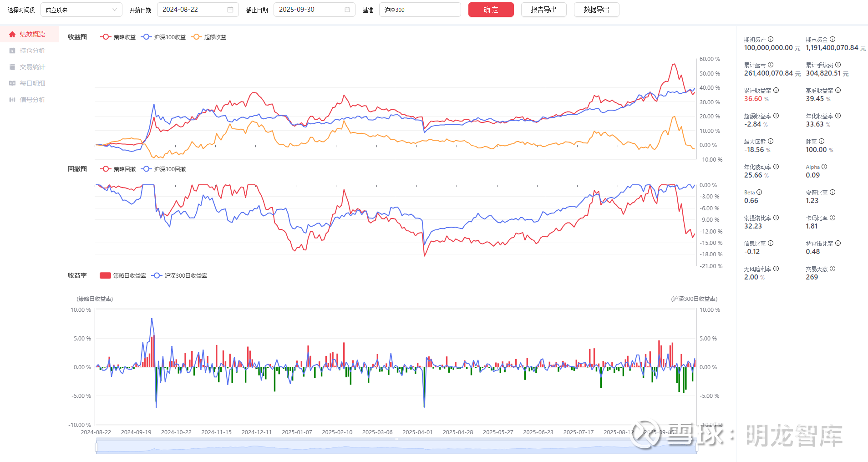This screenshot has height=462, width=868.
Task: Click the 信号分析 sidebar icon
Action: coord(12,100)
